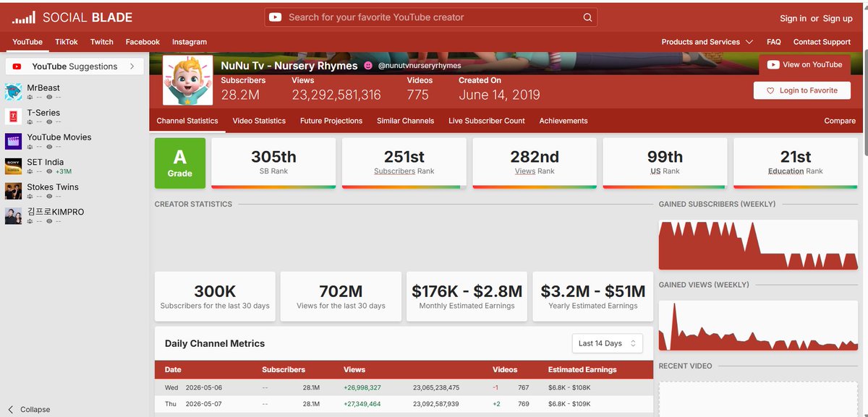Open 김프로KIMPRO avatar icon
868x417 pixels.
point(13,215)
